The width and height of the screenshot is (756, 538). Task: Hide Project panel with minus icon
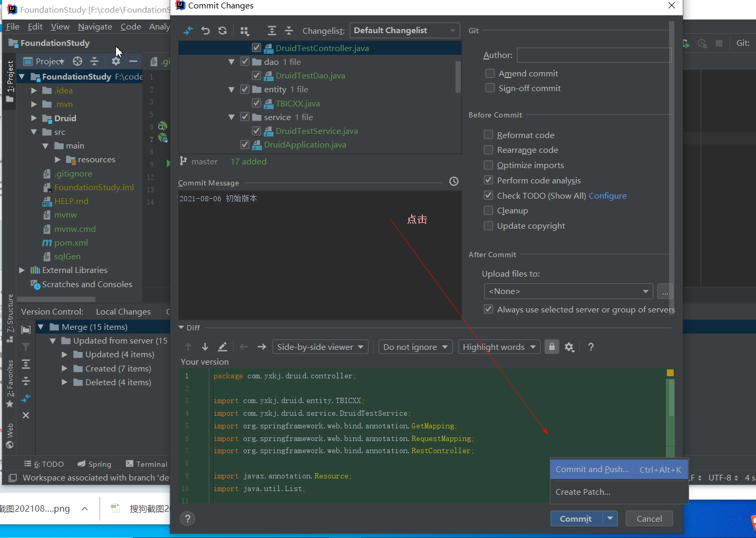[x=133, y=61]
